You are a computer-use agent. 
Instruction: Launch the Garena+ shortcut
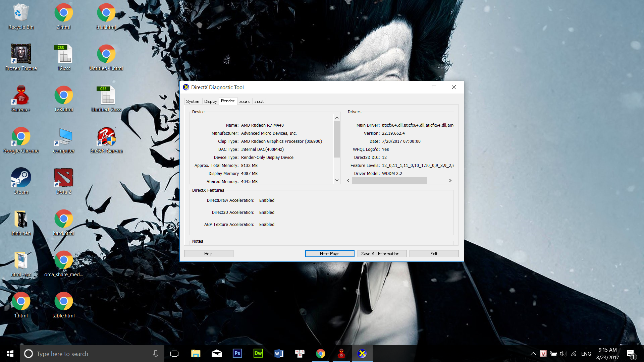click(x=21, y=99)
